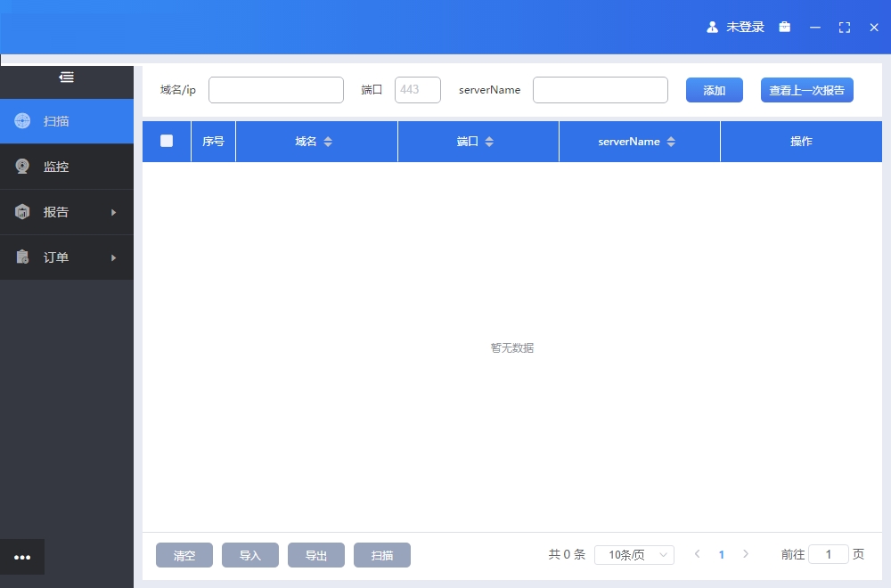Click the 共 0 条 total count text
This screenshot has height=588, width=891.
point(567,554)
